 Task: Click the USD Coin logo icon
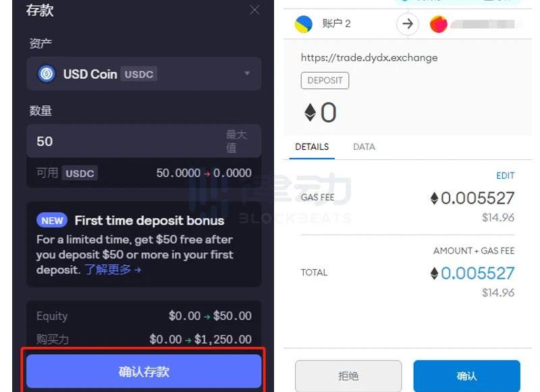pyautogui.click(x=47, y=74)
